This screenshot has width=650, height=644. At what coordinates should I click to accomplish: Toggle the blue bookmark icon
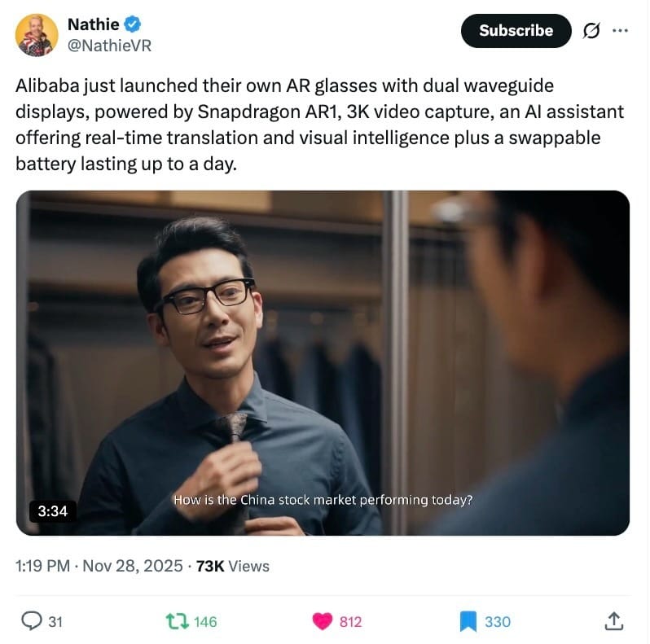(x=468, y=621)
